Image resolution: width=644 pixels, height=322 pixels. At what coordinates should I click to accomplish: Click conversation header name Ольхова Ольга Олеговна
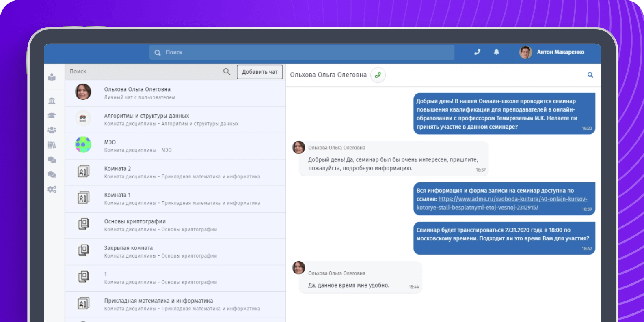(328, 75)
